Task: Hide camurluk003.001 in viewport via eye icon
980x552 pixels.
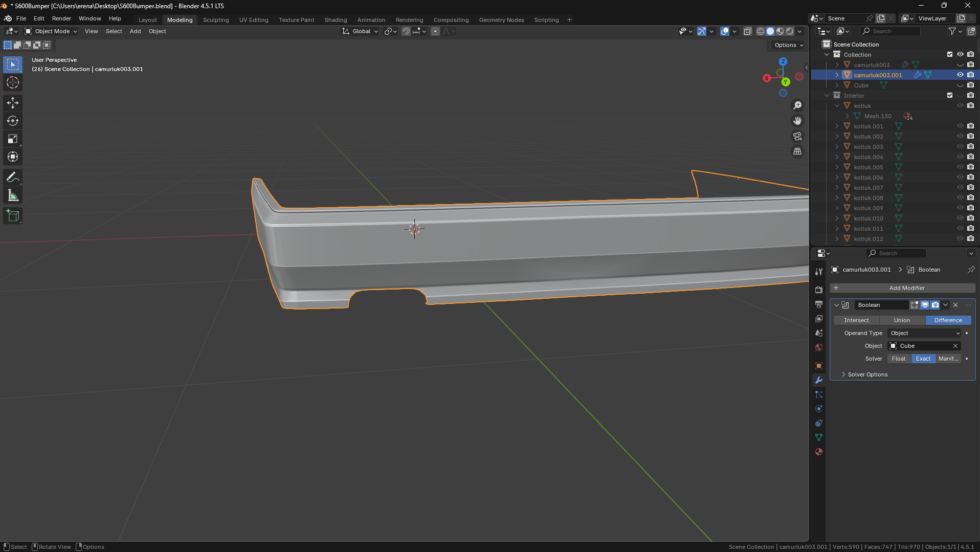Action: (x=960, y=75)
